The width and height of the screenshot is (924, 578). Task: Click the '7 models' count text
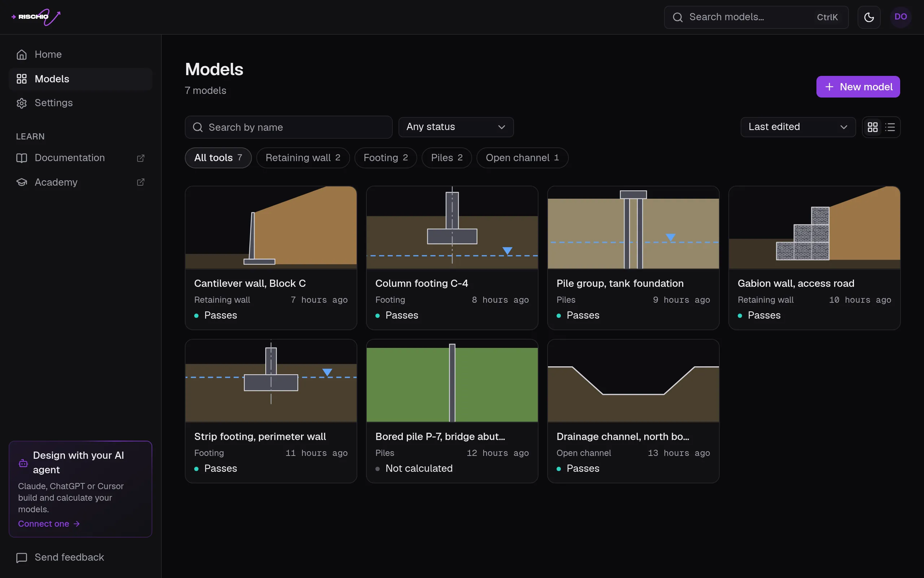click(205, 91)
